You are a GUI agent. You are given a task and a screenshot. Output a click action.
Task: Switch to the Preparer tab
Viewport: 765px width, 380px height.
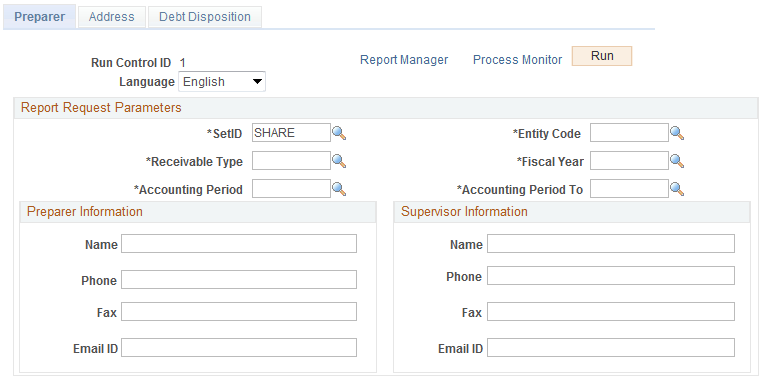pyautogui.click(x=40, y=17)
